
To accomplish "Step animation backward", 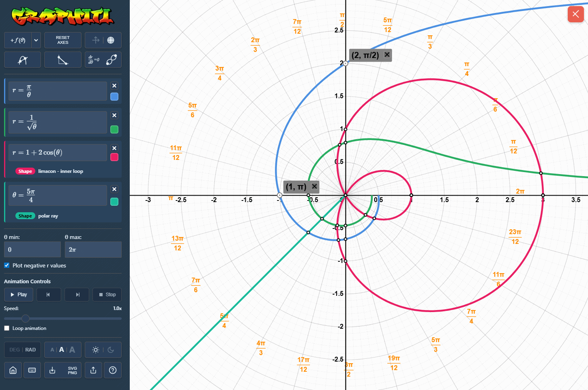I will 49,295.
